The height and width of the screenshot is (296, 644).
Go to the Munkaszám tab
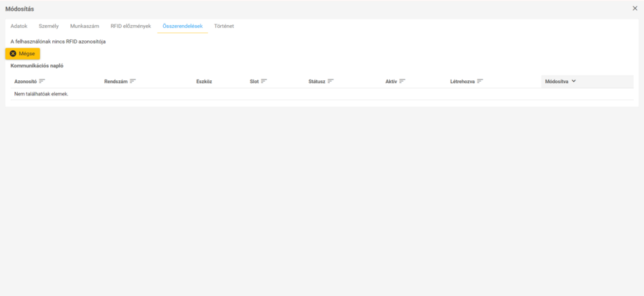(84, 26)
